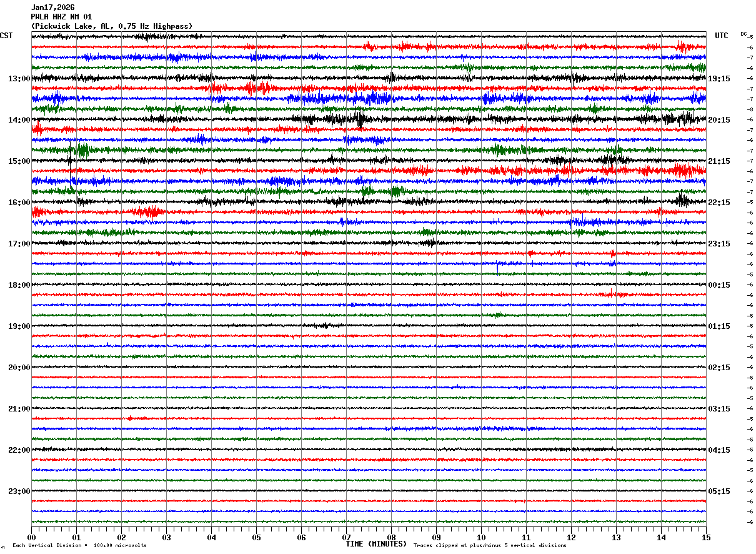
Task: Pick minute tick label 09 on x-axis
Action: [436, 537]
